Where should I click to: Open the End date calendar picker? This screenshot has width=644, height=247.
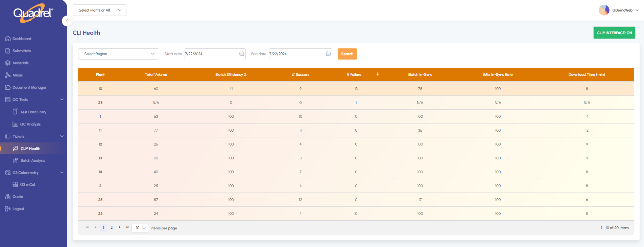328,54
